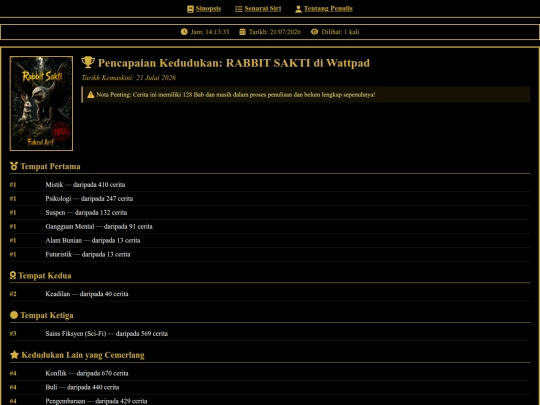
Task: Select the 'Alam Bunian — daripada 13 cerita' row
Action: coord(270,240)
